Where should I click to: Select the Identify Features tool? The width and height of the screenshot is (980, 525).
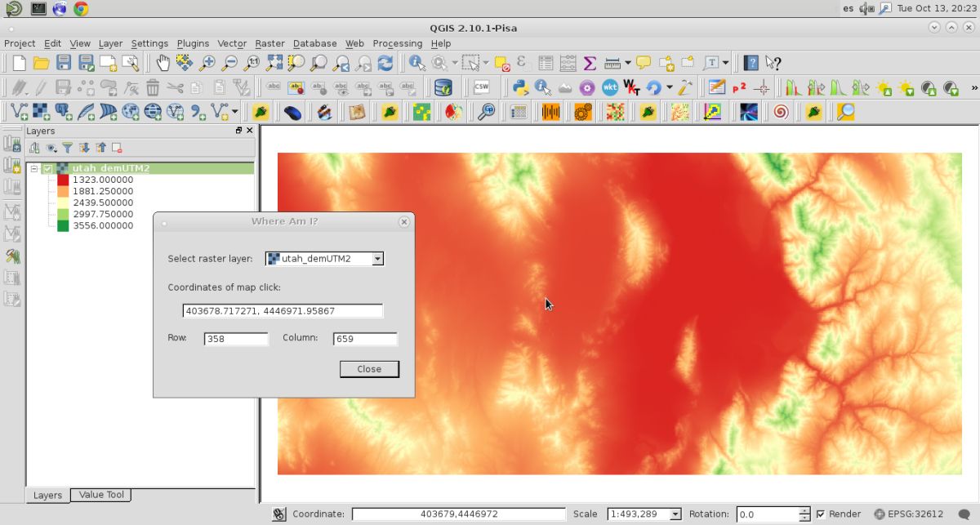417,63
